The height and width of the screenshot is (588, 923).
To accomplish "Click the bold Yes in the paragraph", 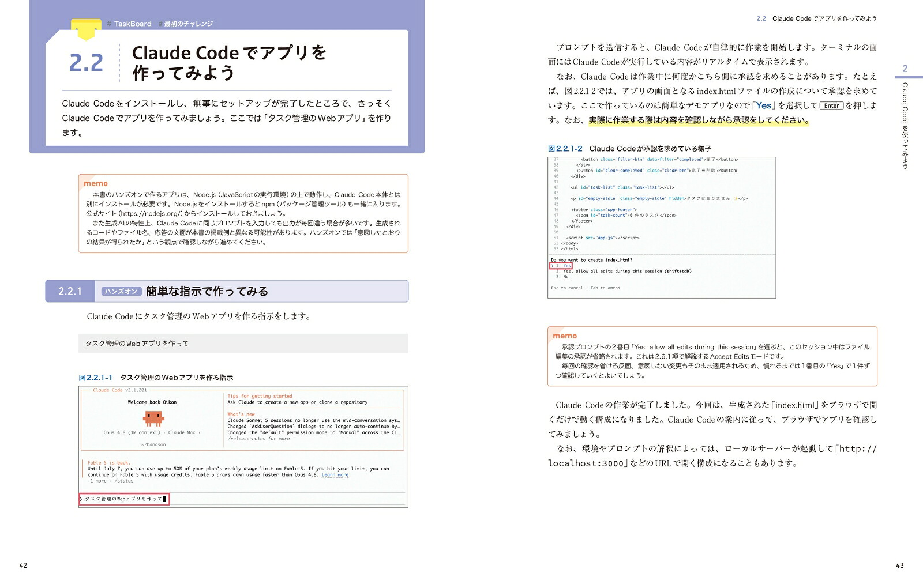I will (x=764, y=105).
